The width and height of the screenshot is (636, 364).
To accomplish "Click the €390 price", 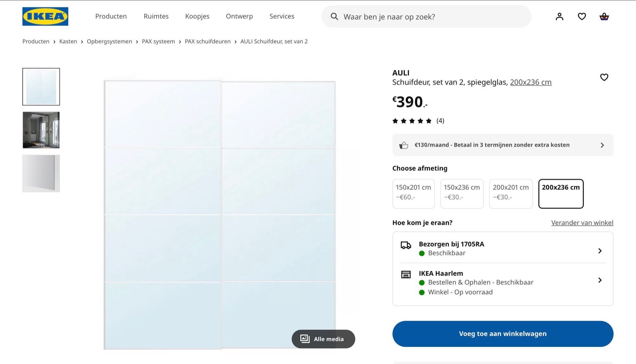I will pyautogui.click(x=410, y=102).
